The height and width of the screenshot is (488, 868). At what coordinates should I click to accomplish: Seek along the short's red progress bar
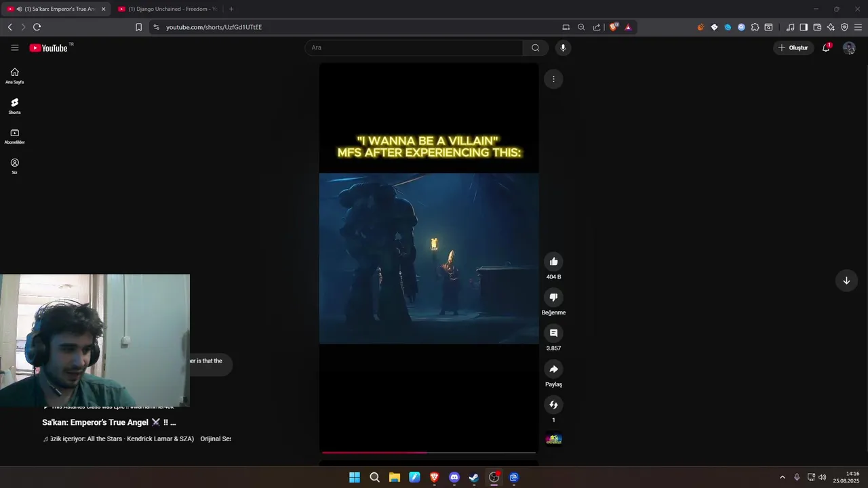coord(429,452)
